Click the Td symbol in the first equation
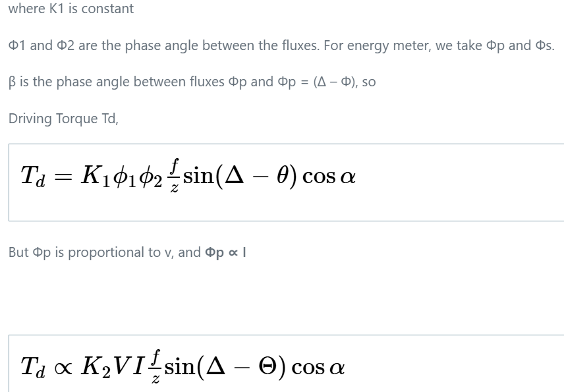The height and width of the screenshot is (392, 564). coord(33,177)
